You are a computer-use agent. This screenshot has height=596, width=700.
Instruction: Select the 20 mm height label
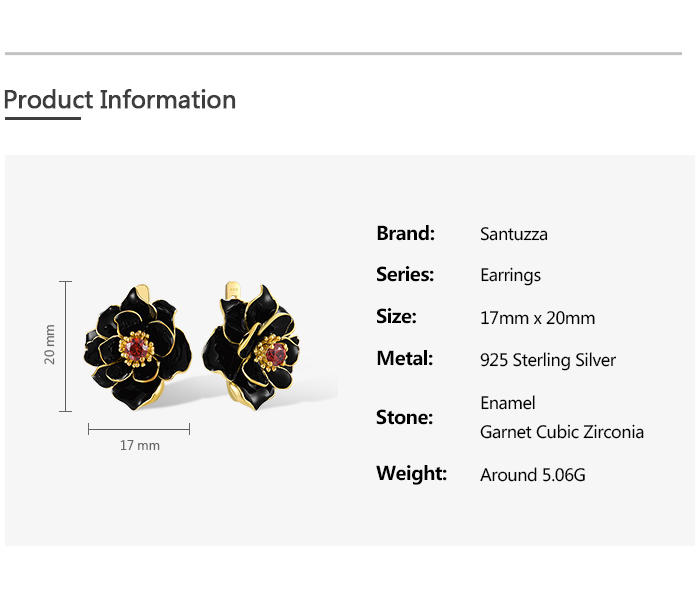click(x=50, y=344)
